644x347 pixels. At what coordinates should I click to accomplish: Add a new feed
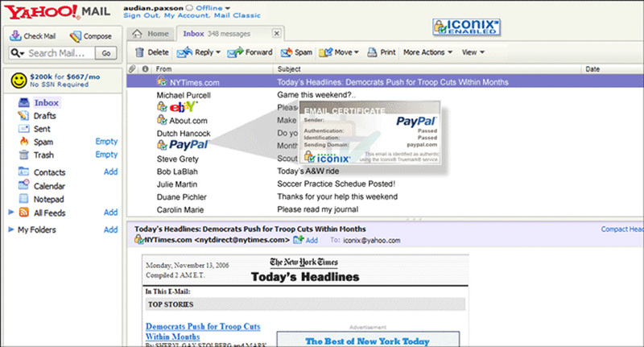click(110, 213)
